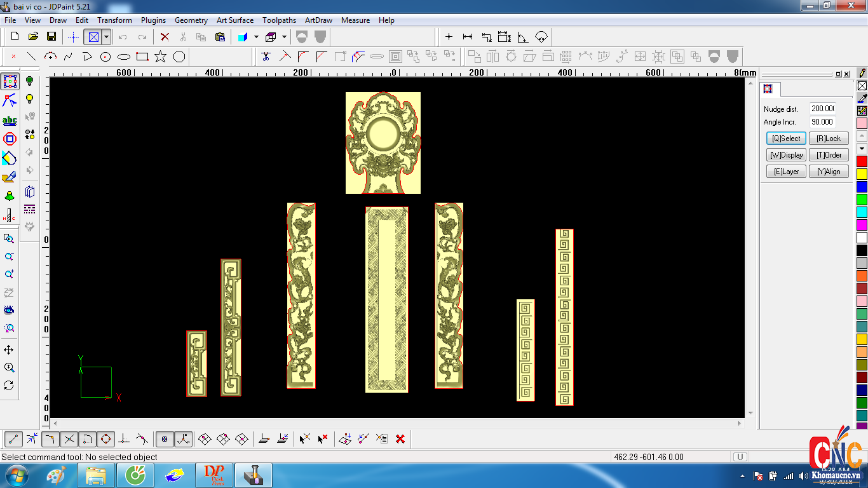The image size is (868, 488).
Task: Click the Trim scissors tool icon
Action: tap(266, 57)
